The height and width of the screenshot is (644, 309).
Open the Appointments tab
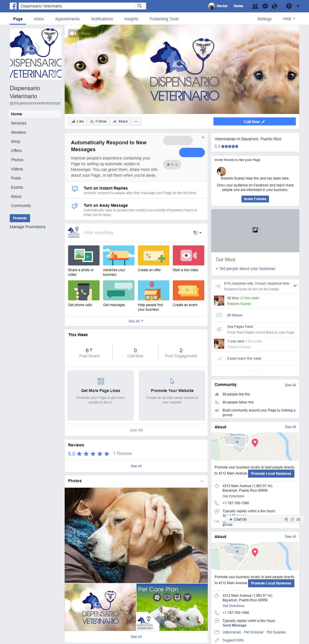[67, 19]
